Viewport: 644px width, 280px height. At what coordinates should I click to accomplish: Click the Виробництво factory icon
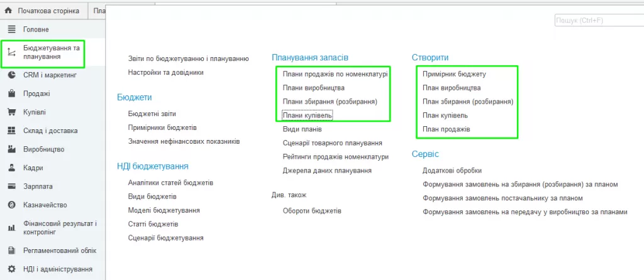click(x=12, y=149)
